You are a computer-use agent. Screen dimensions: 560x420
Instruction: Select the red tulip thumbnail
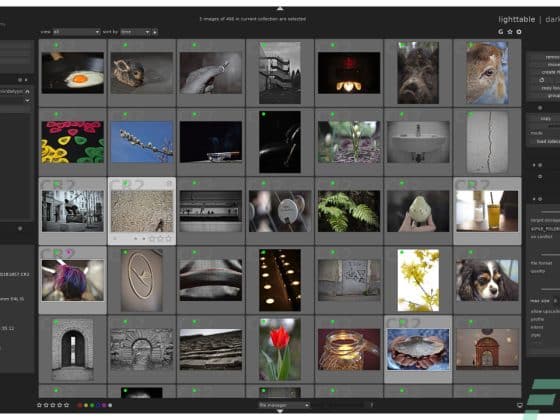[280, 349]
